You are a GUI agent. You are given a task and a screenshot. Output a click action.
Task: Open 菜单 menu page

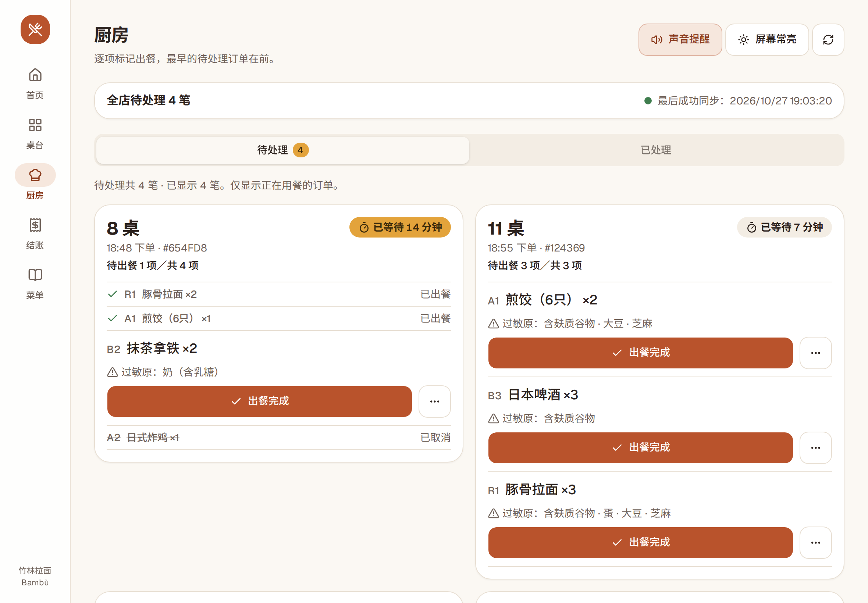point(35,284)
